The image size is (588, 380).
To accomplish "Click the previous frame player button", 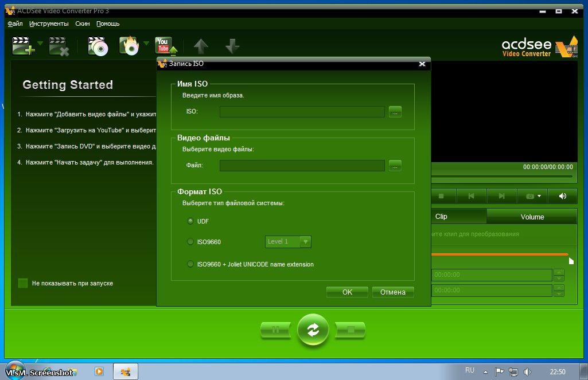I will tap(472, 196).
